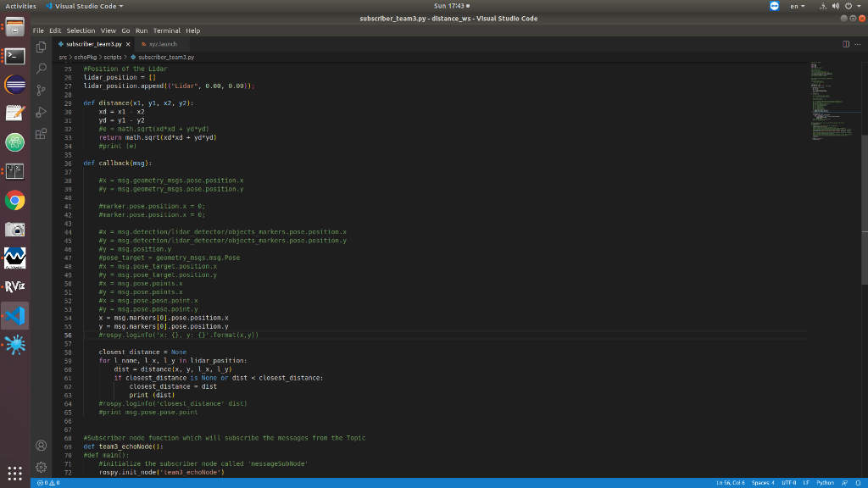This screenshot has height=488, width=868.
Task: Split the editor to the right
Action: click(x=846, y=44)
